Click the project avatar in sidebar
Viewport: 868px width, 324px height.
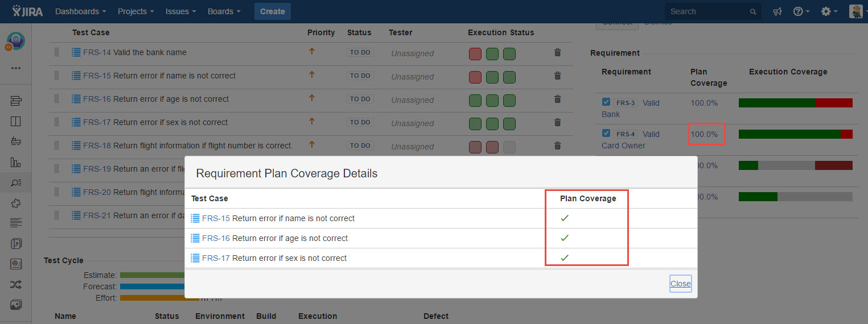(16, 41)
